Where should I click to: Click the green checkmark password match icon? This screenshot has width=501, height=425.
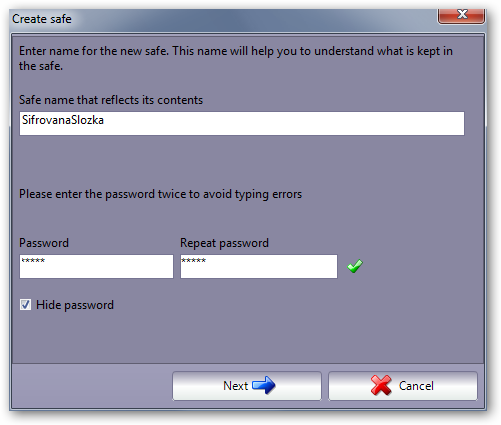click(355, 266)
